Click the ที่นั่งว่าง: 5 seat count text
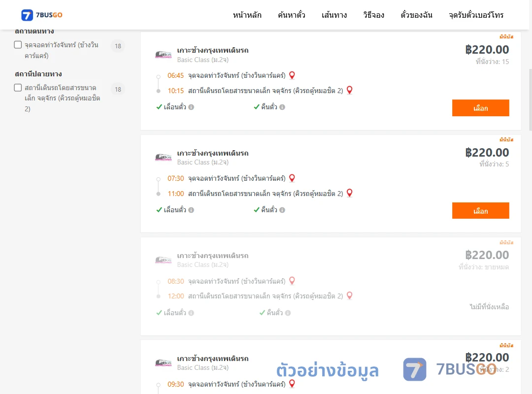The image size is (532, 394). (x=494, y=164)
